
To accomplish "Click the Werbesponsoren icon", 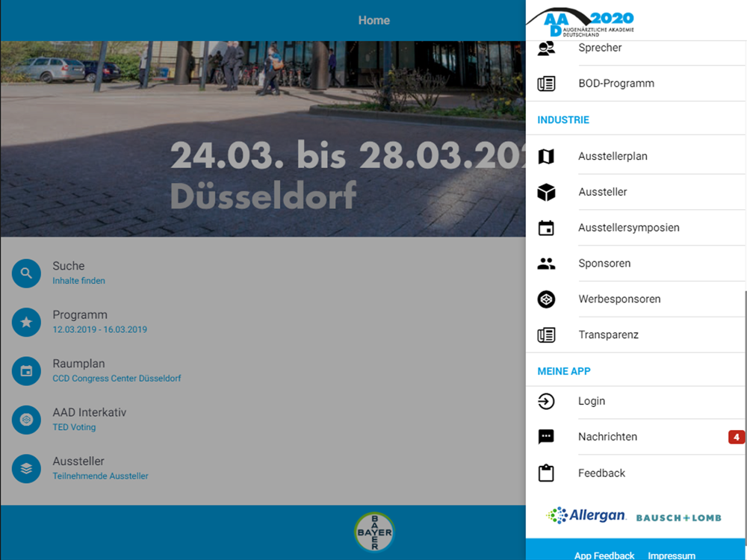I will coord(546,299).
